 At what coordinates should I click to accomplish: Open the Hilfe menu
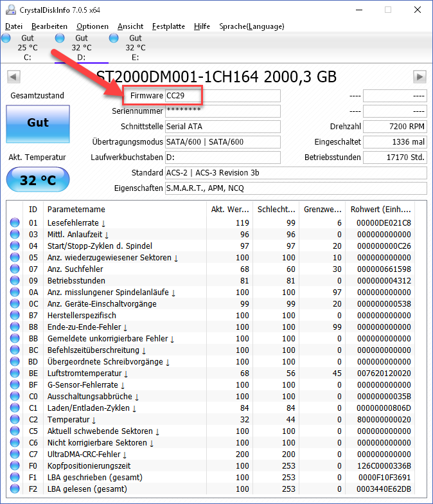pyautogui.click(x=202, y=26)
